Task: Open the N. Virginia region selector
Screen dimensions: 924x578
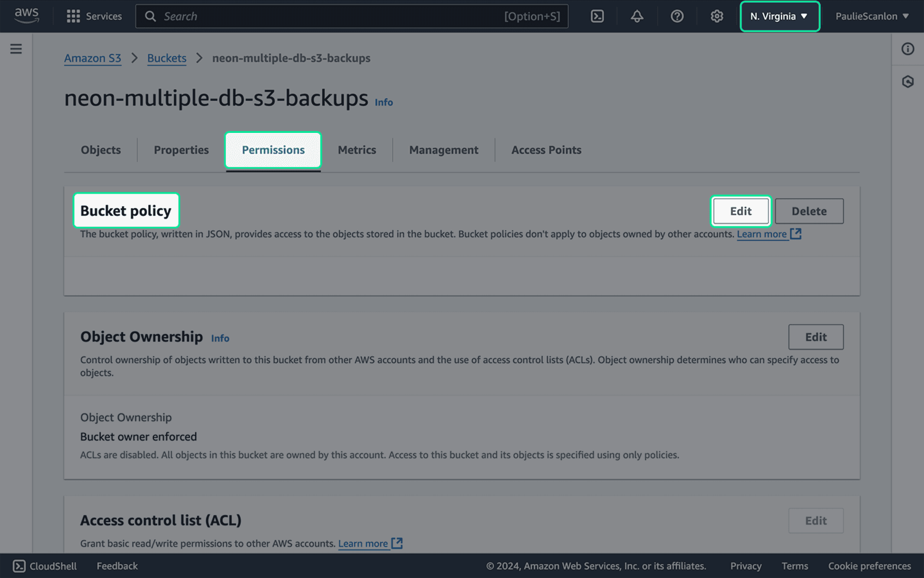Action: click(x=779, y=16)
